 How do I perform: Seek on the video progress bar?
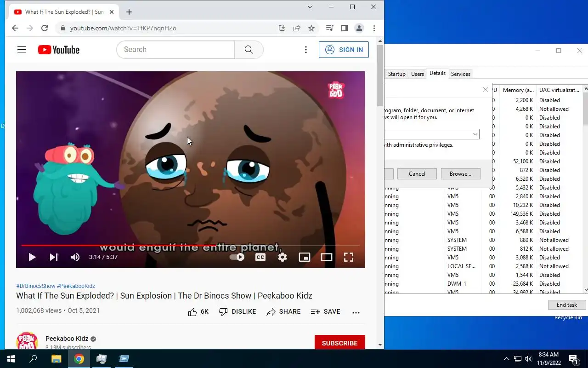pos(190,245)
